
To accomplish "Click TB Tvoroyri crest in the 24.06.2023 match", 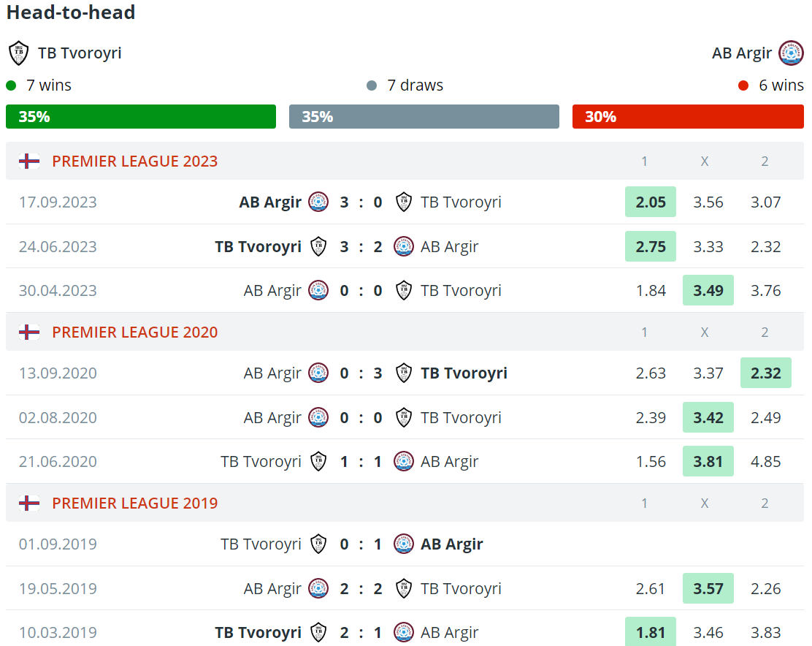I will coord(318,246).
